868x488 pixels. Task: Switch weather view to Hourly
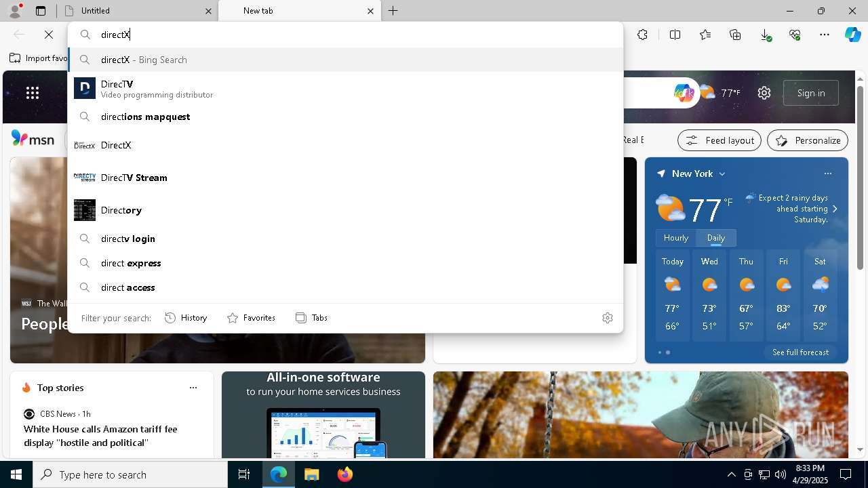(x=676, y=238)
